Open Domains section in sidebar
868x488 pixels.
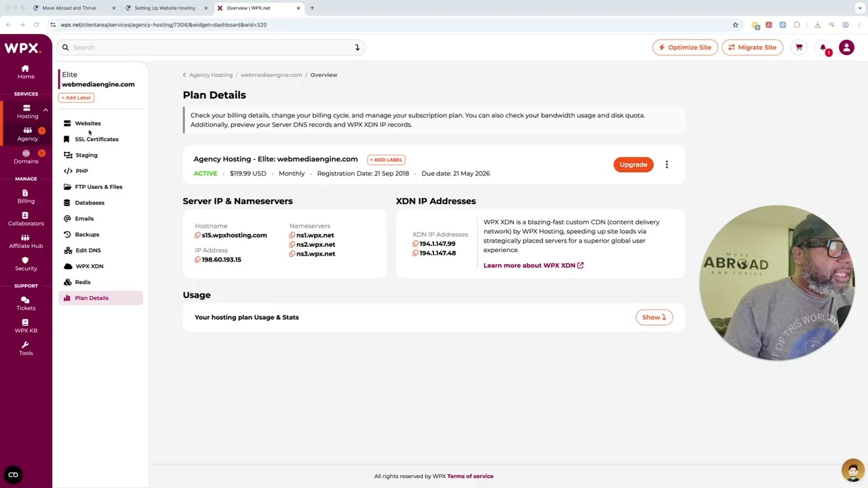click(26, 157)
